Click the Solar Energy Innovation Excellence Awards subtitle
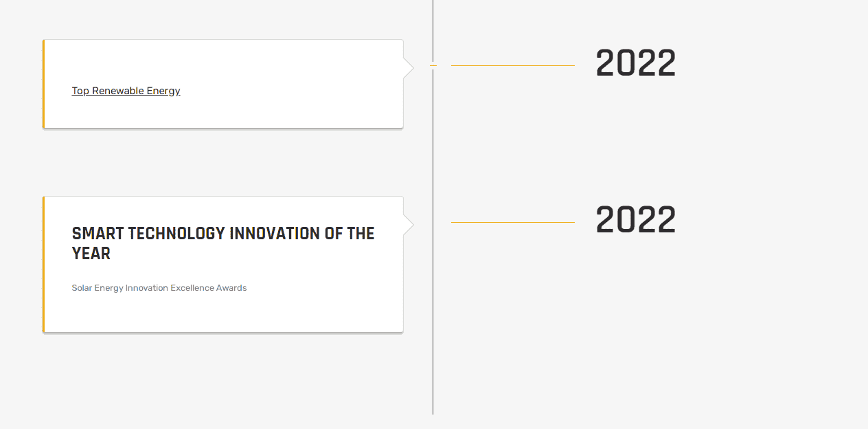Screen dimensions: 868x429 [x=159, y=288]
